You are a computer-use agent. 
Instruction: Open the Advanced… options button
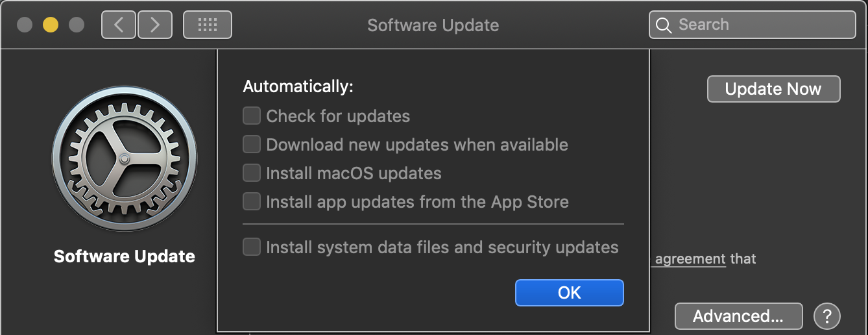(738, 316)
